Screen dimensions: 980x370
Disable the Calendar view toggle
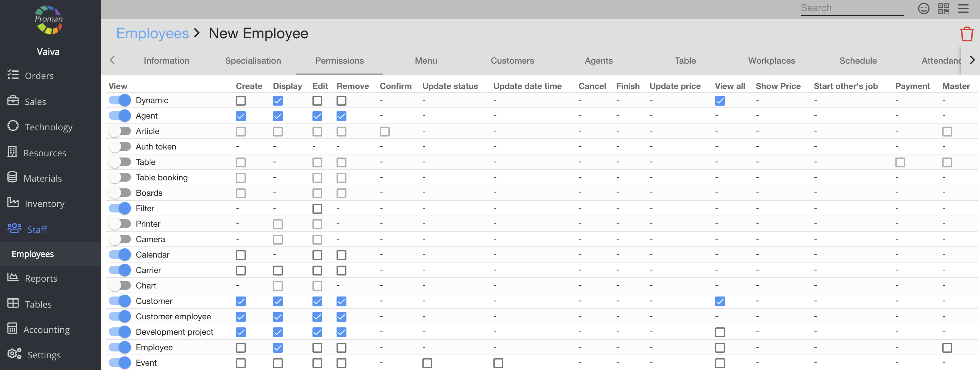coord(120,255)
